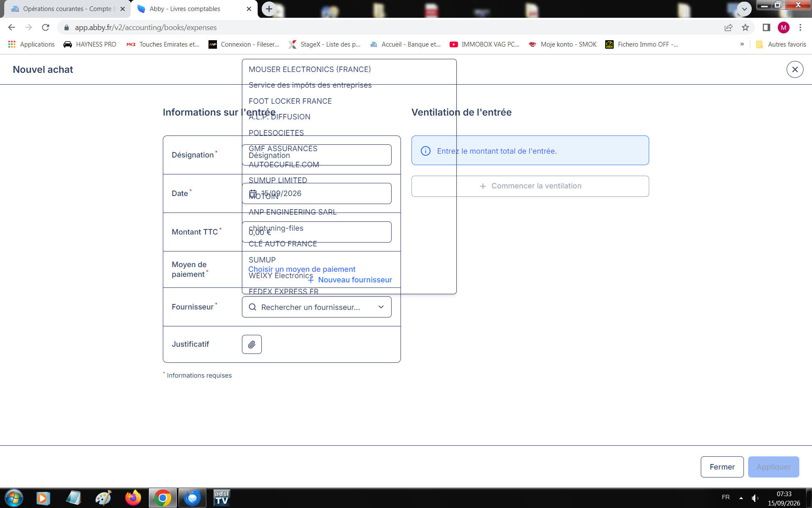Image resolution: width=812 pixels, height=508 pixels.
Task: Open the StageX - Liste des p... bookmark
Action: (324, 44)
